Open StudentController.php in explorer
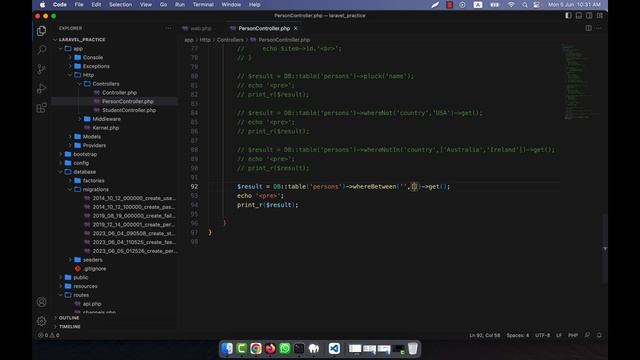Screen dimensions: 640x360 (129, 110)
